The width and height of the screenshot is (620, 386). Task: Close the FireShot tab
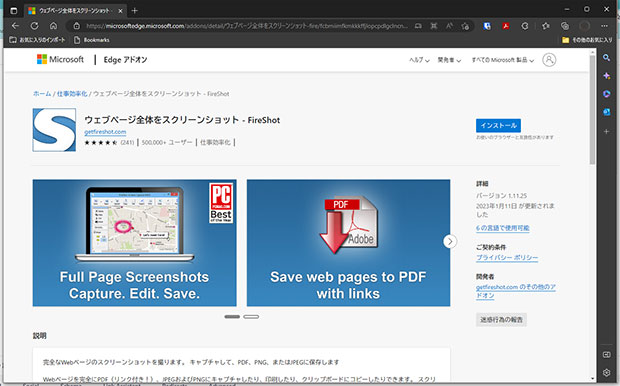coord(120,11)
